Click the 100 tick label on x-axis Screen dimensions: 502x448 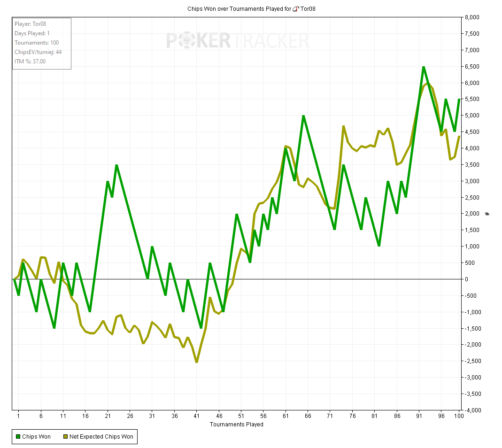(458, 416)
